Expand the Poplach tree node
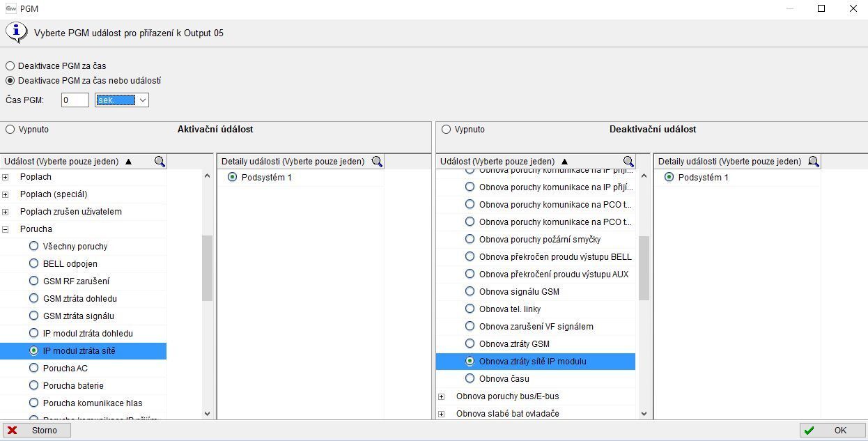 click(x=6, y=177)
